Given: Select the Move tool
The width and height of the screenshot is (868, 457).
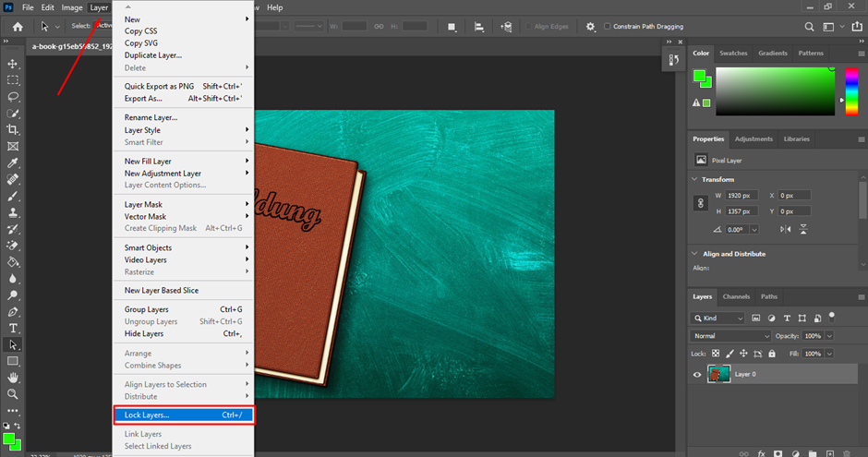Looking at the screenshot, I should click(13, 65).
